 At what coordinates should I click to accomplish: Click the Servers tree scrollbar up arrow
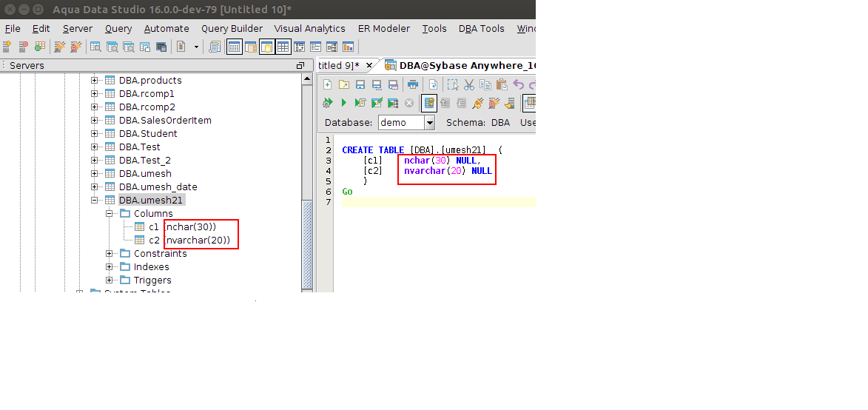click(x=307, y=79)
